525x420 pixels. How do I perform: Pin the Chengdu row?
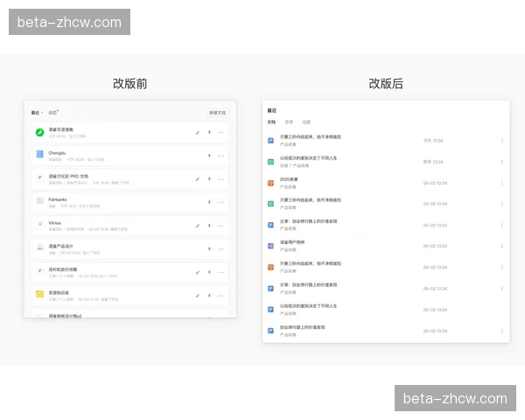(209, 156)
